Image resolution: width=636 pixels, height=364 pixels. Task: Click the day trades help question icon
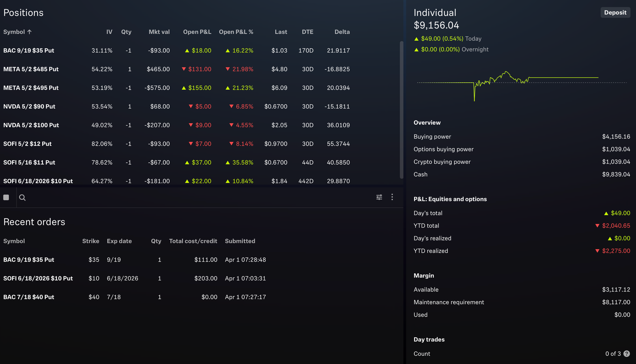626,354
